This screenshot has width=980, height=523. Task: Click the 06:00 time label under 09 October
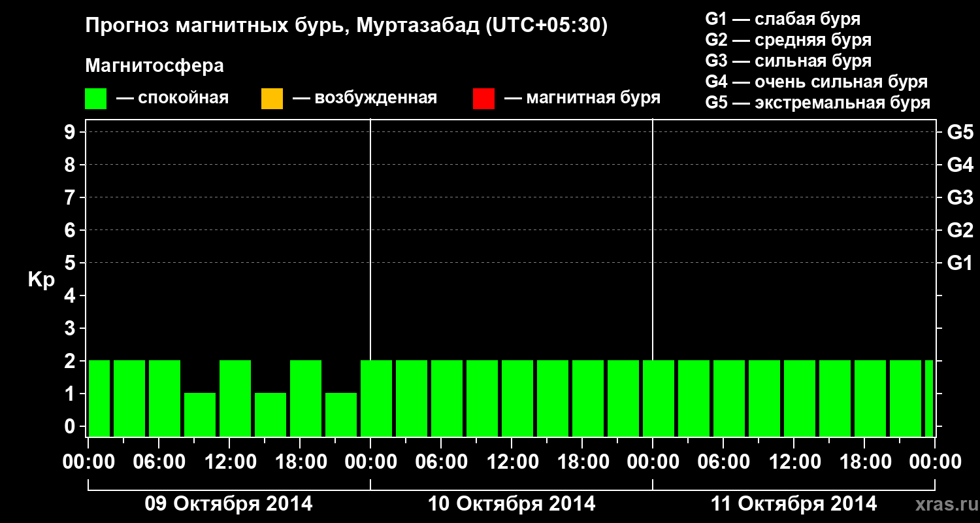click(159, 462)
